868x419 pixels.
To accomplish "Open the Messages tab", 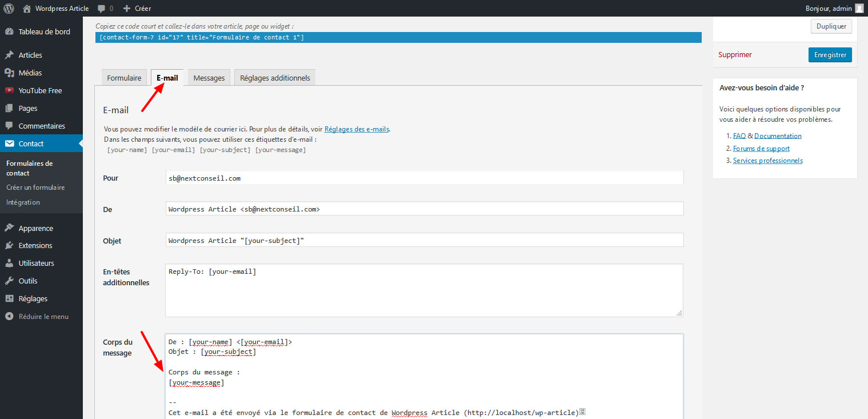I will point(209,78).
